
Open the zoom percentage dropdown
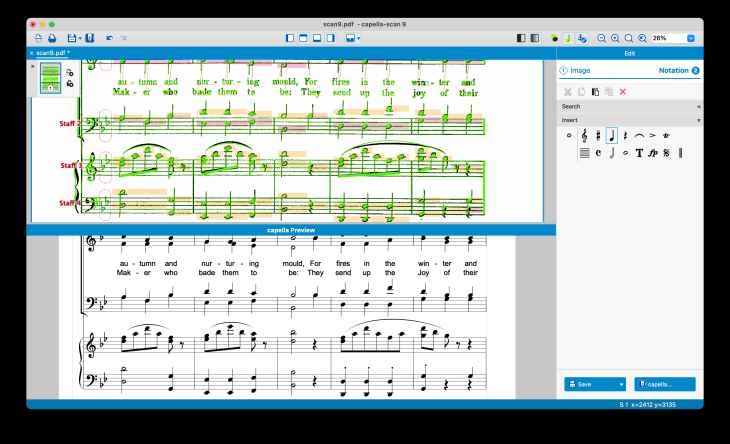(690, 38)
